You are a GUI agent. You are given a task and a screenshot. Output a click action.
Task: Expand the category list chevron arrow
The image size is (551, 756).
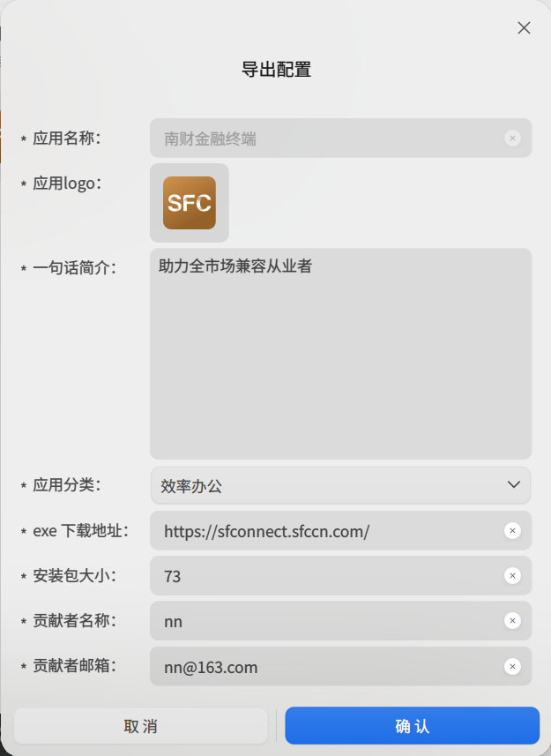click(514, 484)
